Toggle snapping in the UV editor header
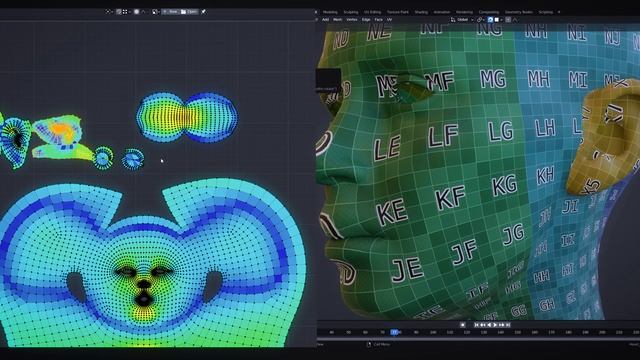 [x=119, y=12]
